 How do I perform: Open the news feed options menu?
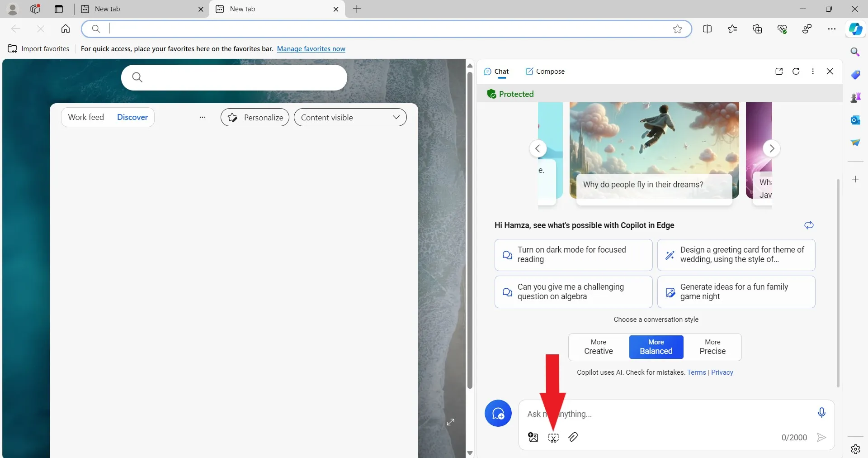[202, 117]
